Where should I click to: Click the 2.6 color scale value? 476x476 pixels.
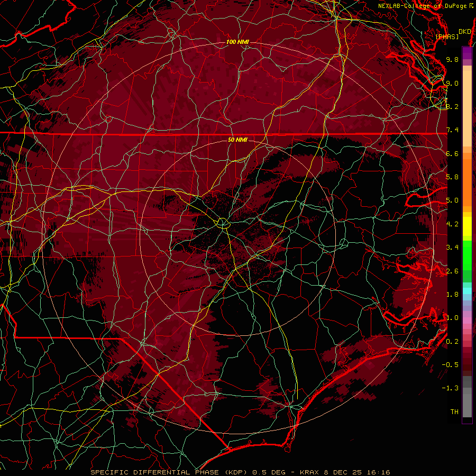pyautogui.click(x=452, y=271)
